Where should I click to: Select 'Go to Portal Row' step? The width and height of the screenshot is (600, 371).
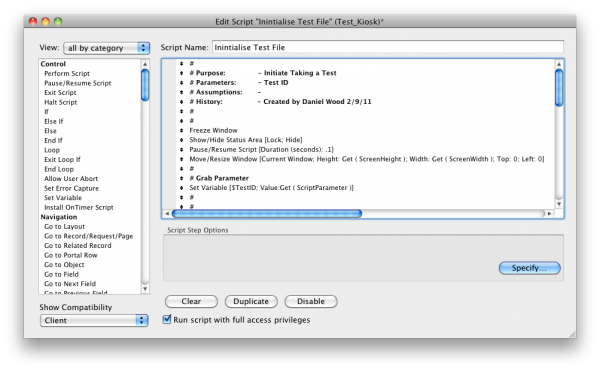(71, 255)
